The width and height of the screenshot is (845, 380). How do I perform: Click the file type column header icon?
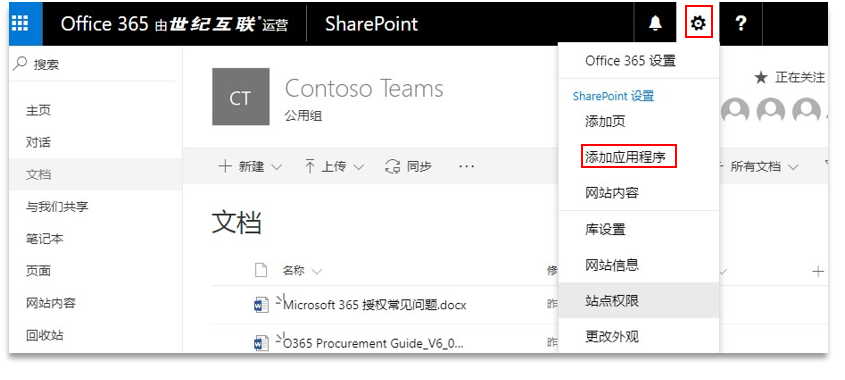pyautogui.click(x=261, y=270)
